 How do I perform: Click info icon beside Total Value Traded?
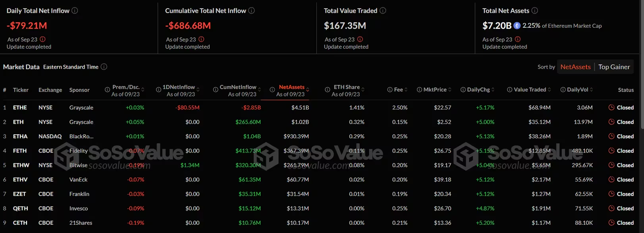pyautogui.click(x=383, y=11)
